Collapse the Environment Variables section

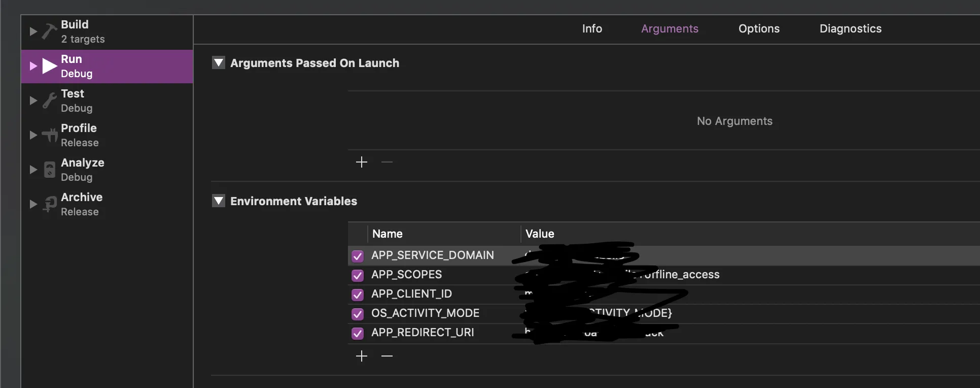pos(219,201)
